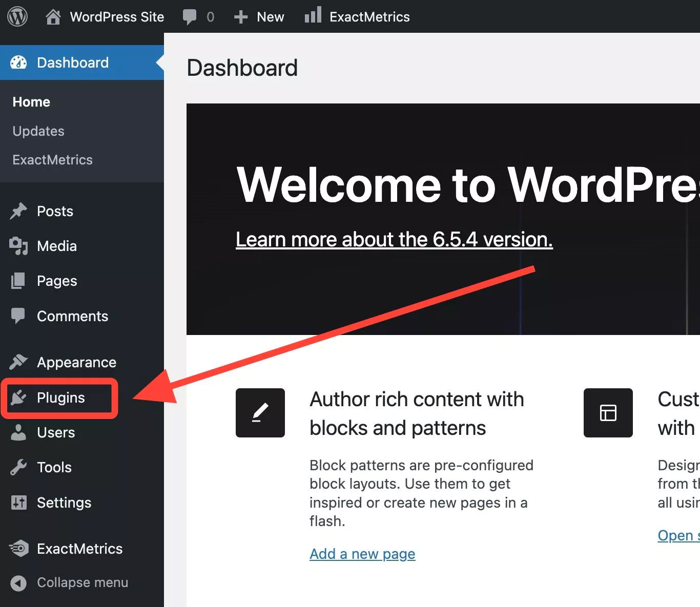Open the Appearance menu
The image size is (700, 607).
click(76, 362)
